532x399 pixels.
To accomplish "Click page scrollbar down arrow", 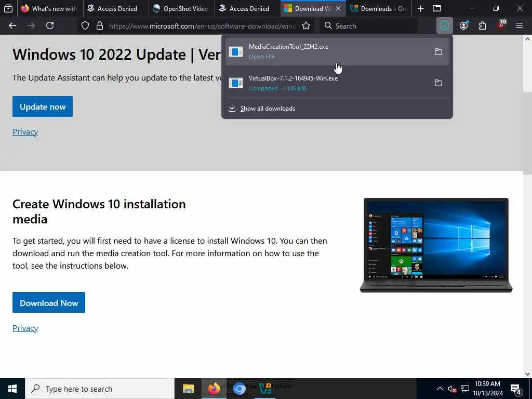I will pos(528,374).
